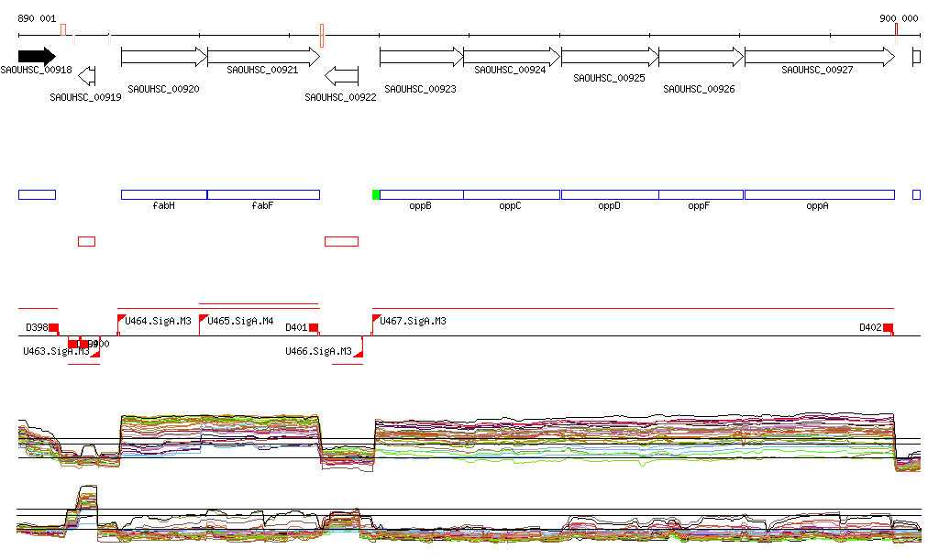The height and width of the screenshot is (560, 939).
Task: Click the fabF gene name label
Action: click(262, 206)
